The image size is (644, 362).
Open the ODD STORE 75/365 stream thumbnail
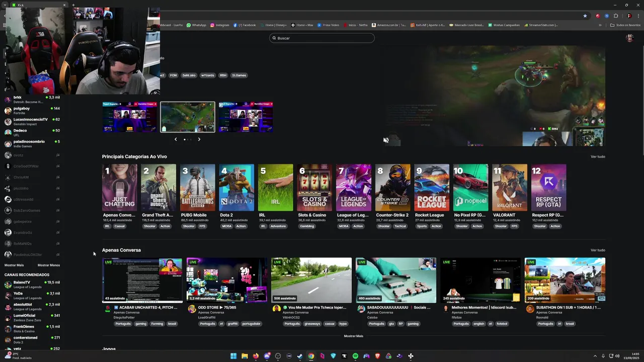pos(227,281)
